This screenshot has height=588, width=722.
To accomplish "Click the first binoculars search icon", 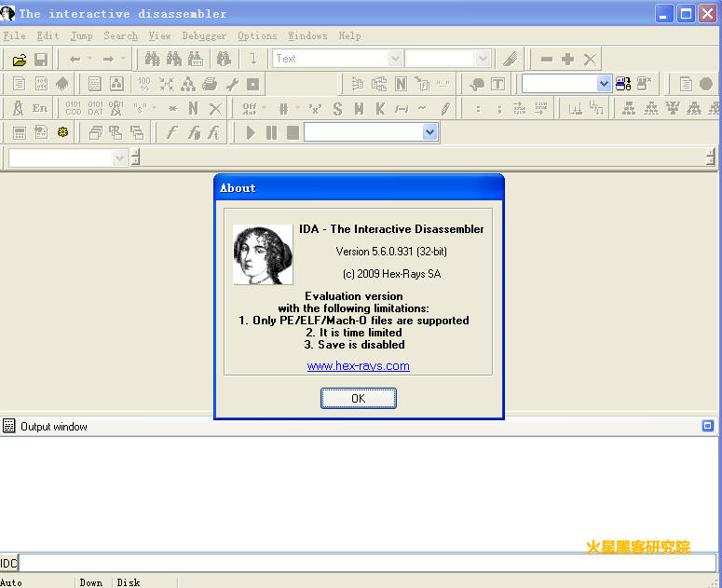I will coord(153,59).
